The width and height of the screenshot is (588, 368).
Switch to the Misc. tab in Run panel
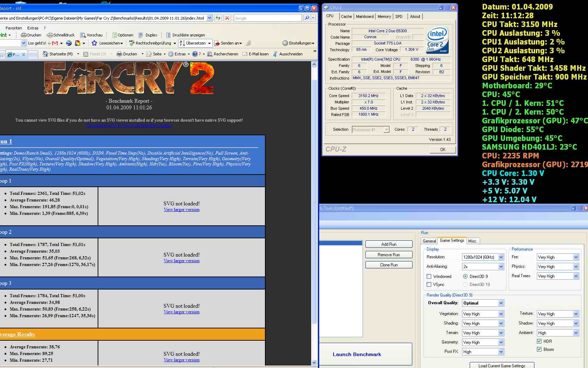click(472, 241)
